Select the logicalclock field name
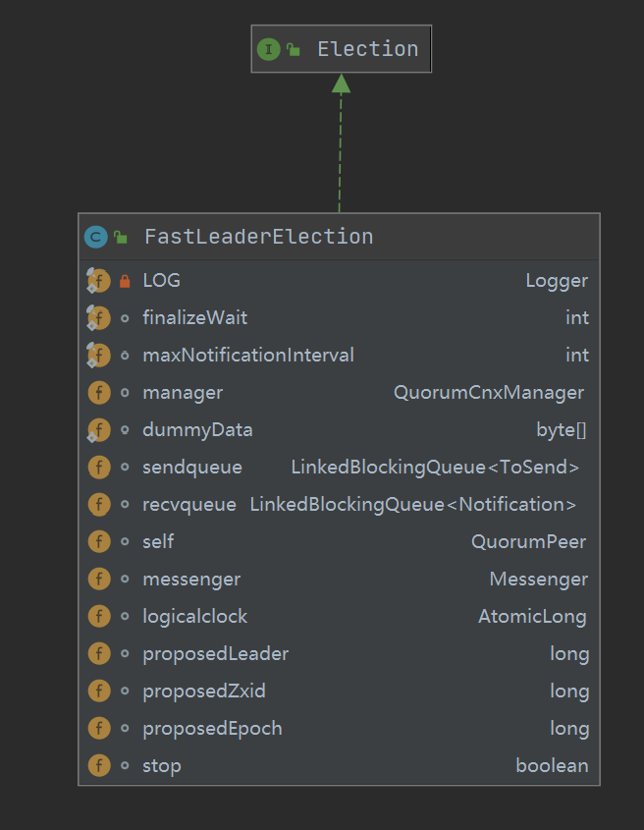Image resolution: width=644 pixels, height=830 pixels. (x=194, y=617)
